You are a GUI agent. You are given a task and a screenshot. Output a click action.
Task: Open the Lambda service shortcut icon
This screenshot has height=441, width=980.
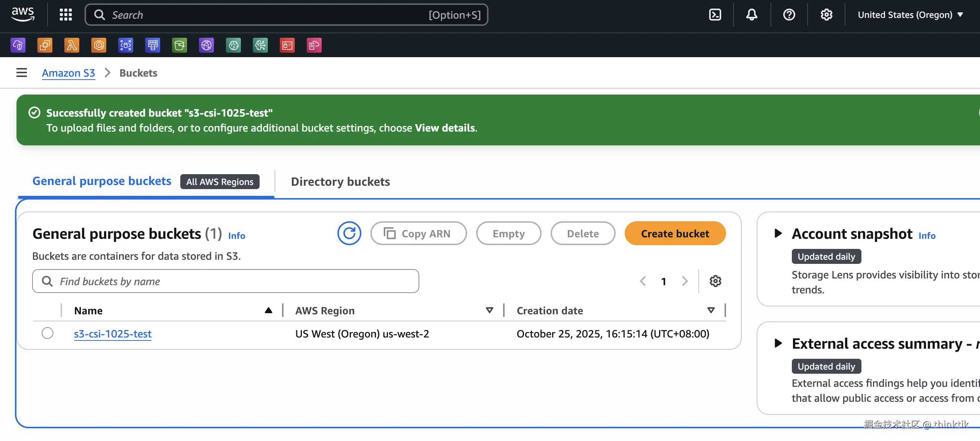tap(71, 45)
